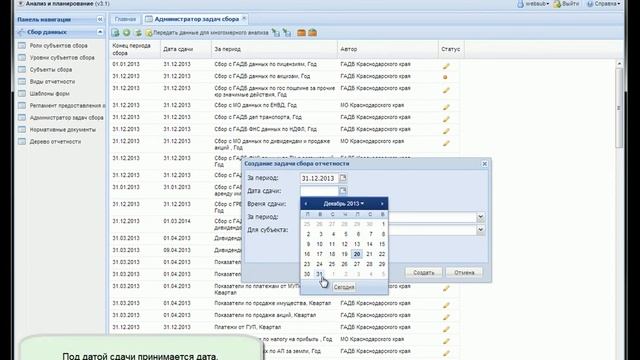Open 'Шаблоны форм' navigation item

click(x=49, y=93)
